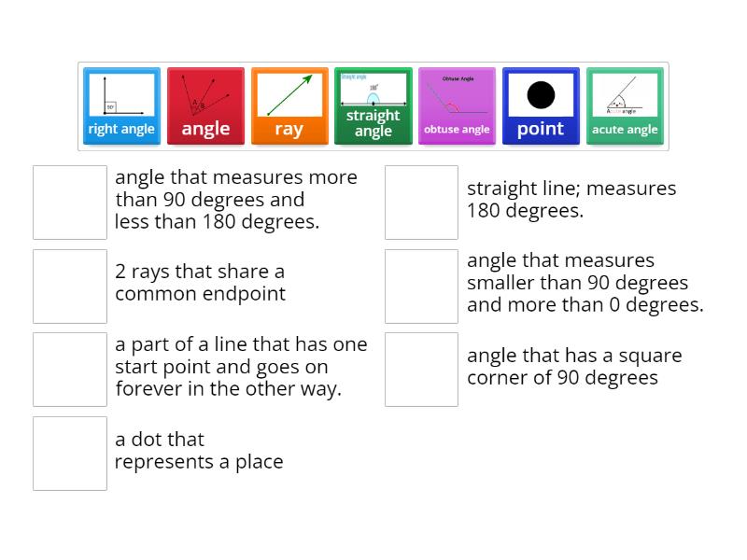Choose the purple obtuse angle tile
The height and width of the screenshot is (560, 747).
[x=457, y=105]
